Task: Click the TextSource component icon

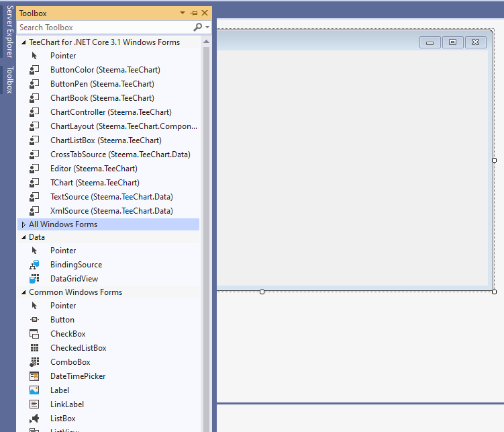Action: (x=34, y=197)
